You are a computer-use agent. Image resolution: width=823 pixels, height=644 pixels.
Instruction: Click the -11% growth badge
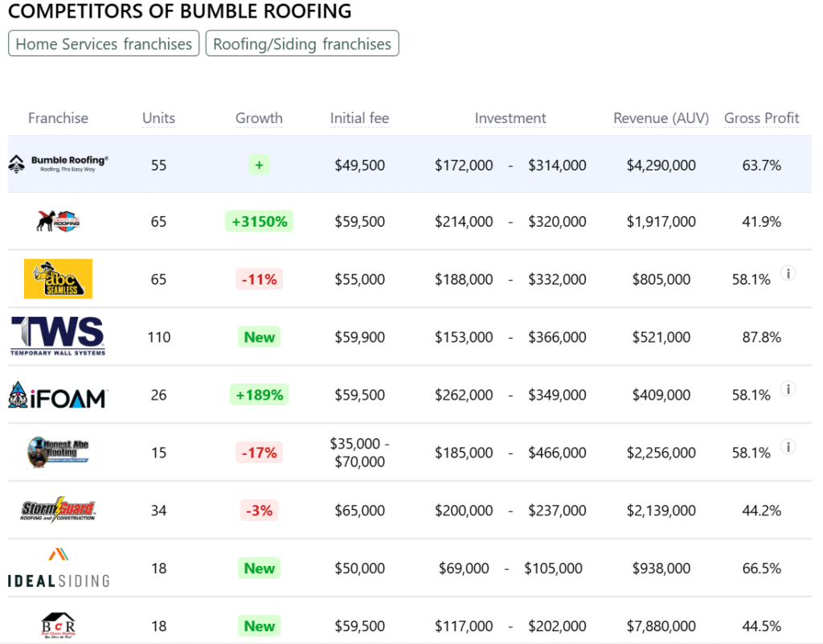tap(260, 279)
